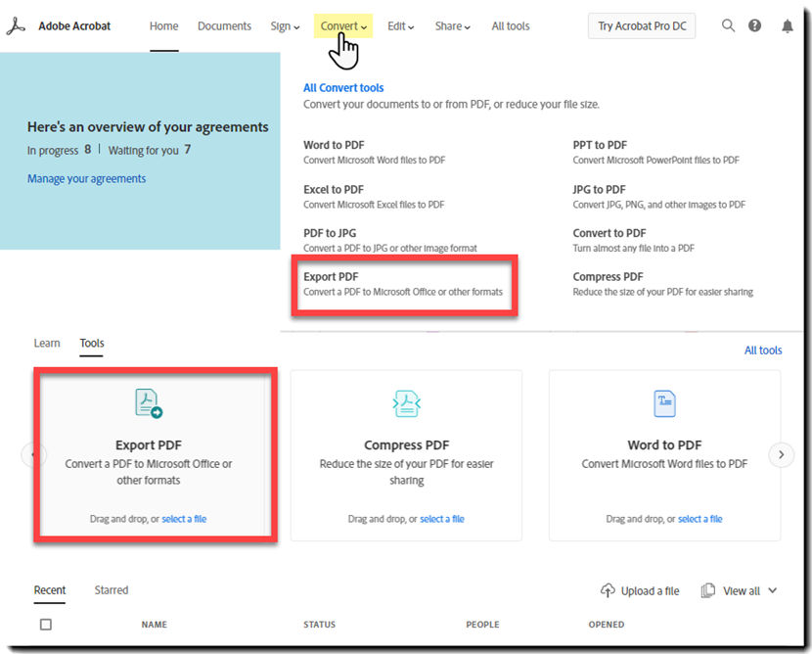Image resolution: width=812 pixels, height=654 pixels.
Task: Click the Export PDF card icon
Action: coord(149,403)
